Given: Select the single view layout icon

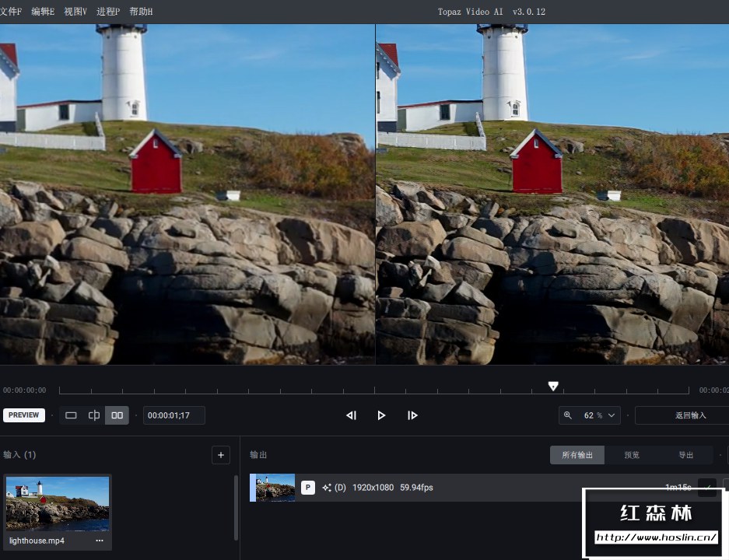Looking at the screenshot, I should [x=71, y=415].
